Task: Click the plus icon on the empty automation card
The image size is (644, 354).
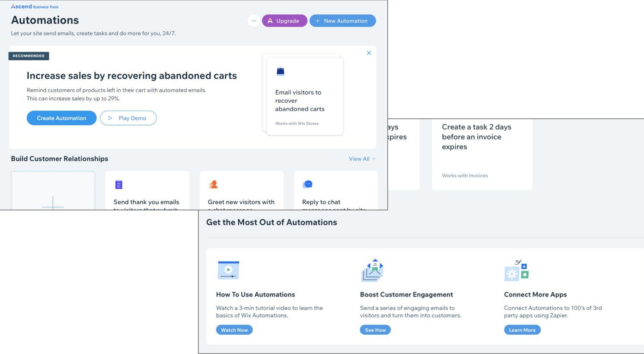Action: click(53, 203)
